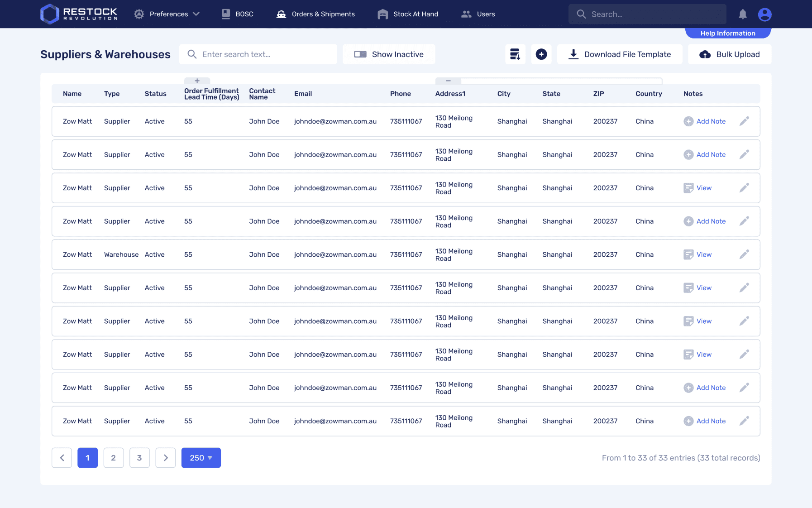Open the Users page
Viewport: 812px width, 508px height.
478,14
